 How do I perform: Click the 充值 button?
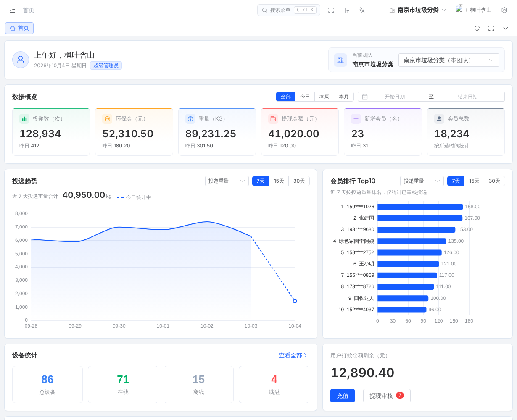pos(343,396)
